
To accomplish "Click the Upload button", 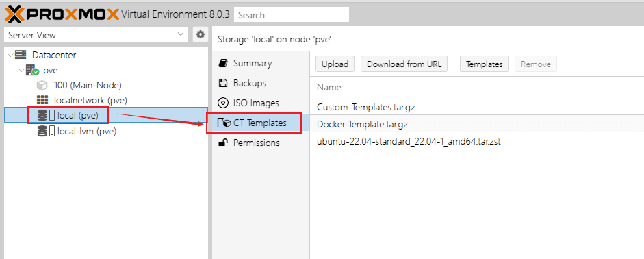I will pos(335,64).
